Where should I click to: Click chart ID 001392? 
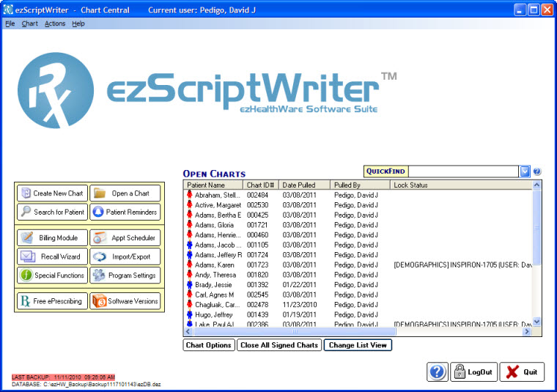click(x=257, y=284)
